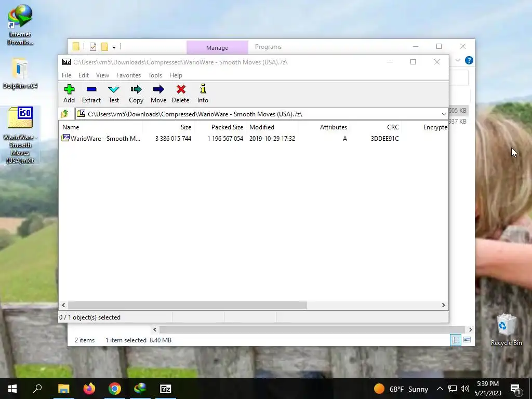This screenshot has height=399, width=532.
Task: Open Explorer quick access toolbar dropdown arrow
Action: click(114, 47)
